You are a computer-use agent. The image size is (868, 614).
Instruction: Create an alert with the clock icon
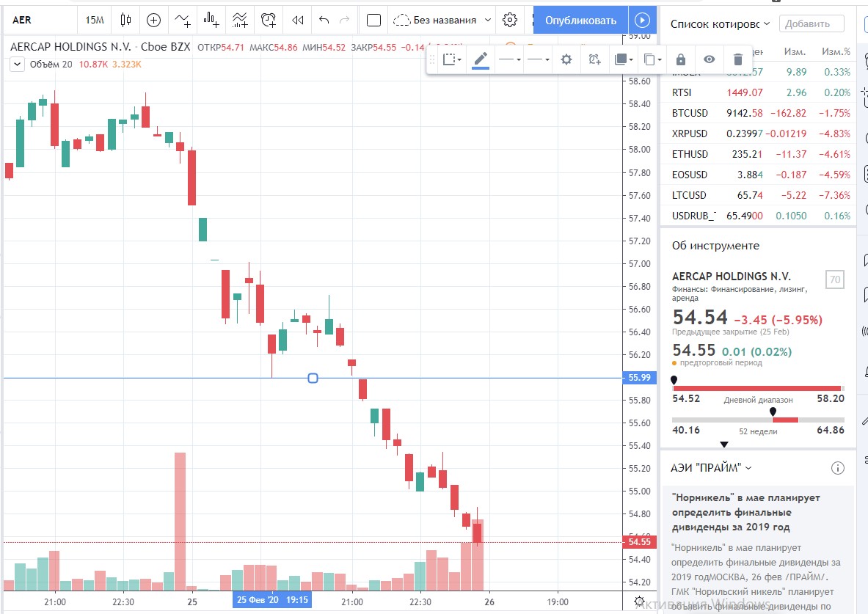click(x=269, y=21)
